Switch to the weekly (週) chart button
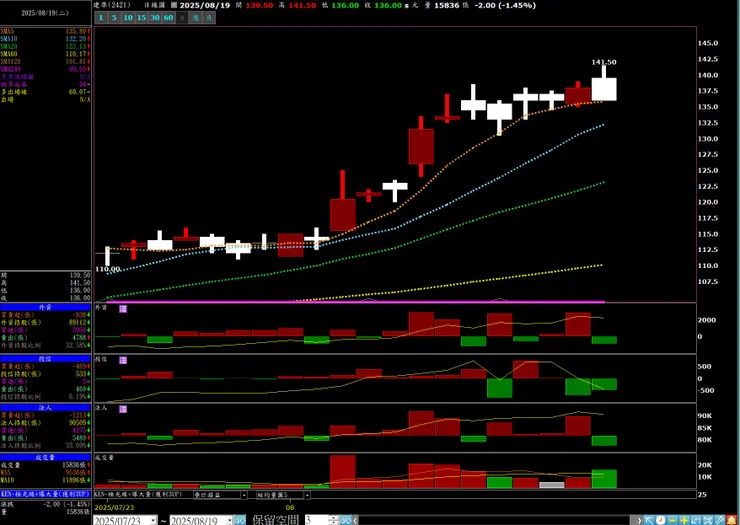This screenshot has height=525, width=740. (x=195, y=17)
